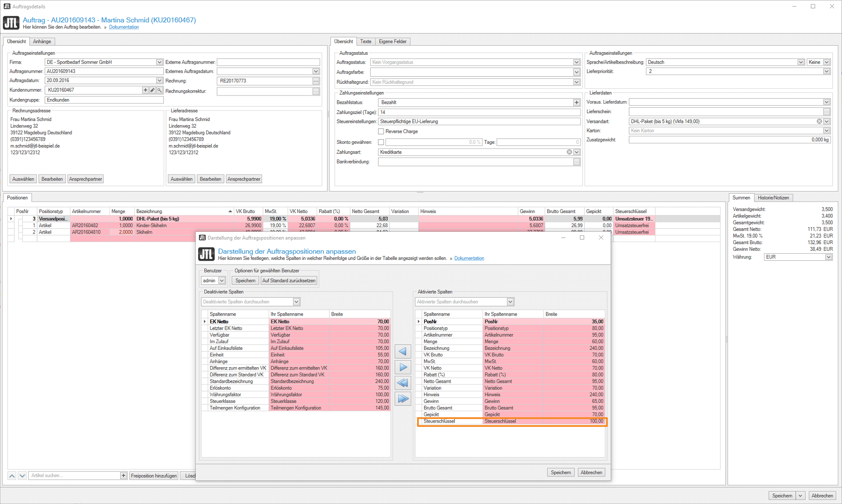Enable the Reverse Charge checkbox
Screen dimensions: 842x504
pos(381,131)
